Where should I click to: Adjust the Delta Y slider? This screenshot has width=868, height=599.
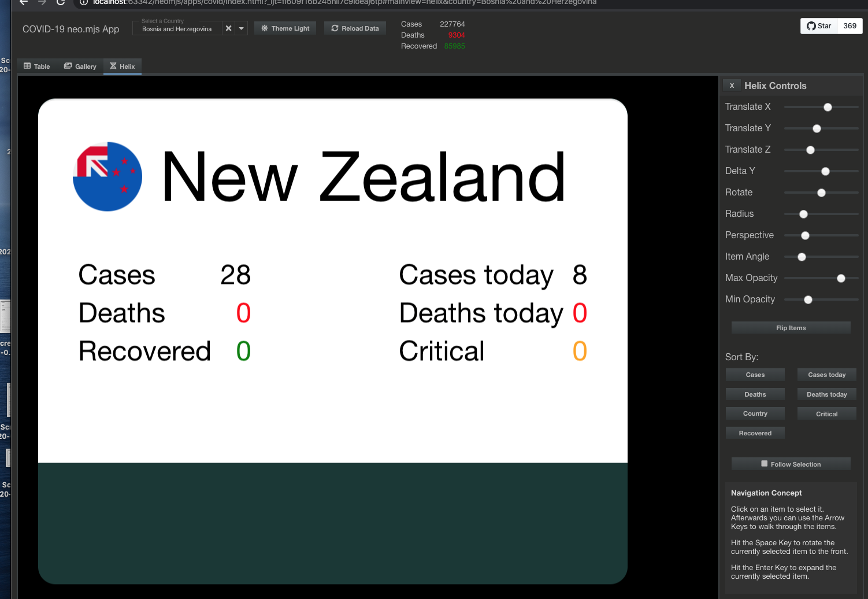(821, 171)
